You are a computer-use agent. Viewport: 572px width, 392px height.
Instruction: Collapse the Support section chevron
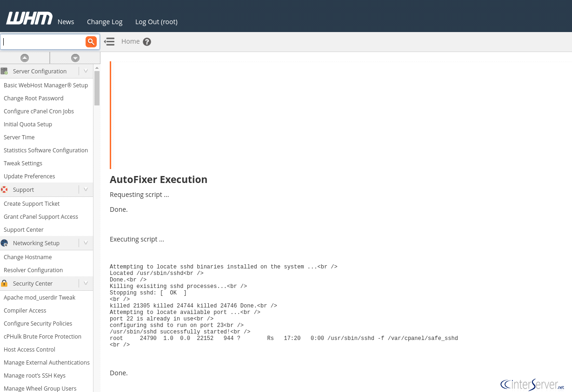pos(86,189)
